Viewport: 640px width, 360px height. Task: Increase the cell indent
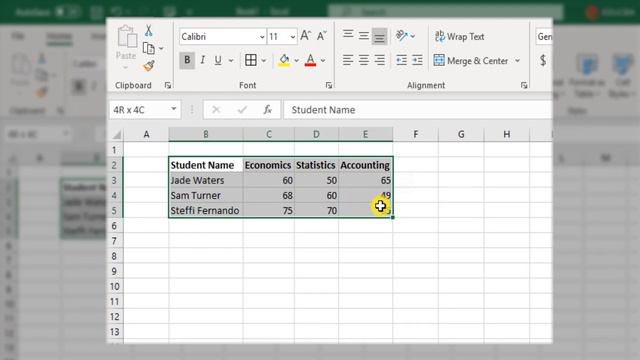pos(417,60)
